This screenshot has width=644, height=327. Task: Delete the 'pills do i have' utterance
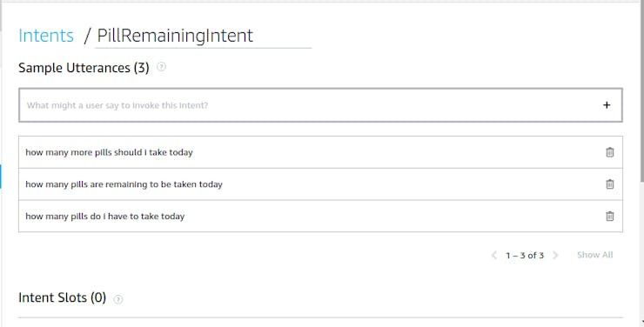click(x=610, y=217)
